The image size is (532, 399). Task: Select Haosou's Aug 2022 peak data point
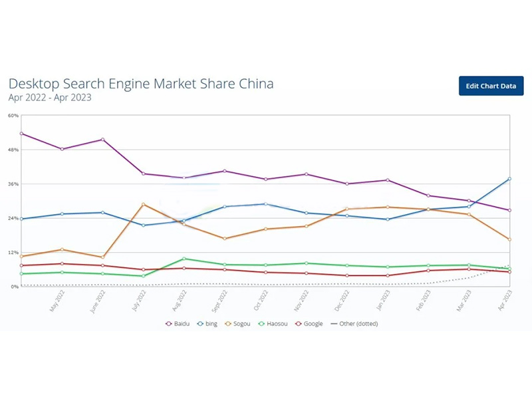click(184, 259)
